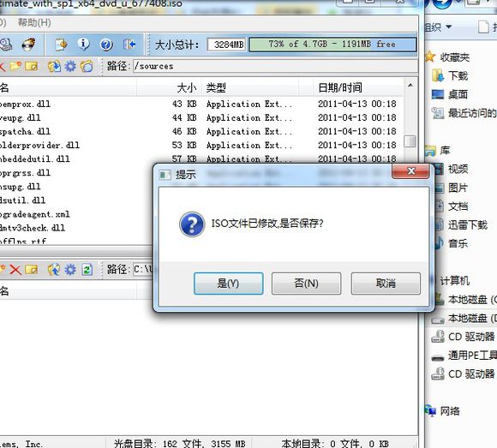
Task: Confirm saving with the 是(Y) button
Action: point(228,284)
